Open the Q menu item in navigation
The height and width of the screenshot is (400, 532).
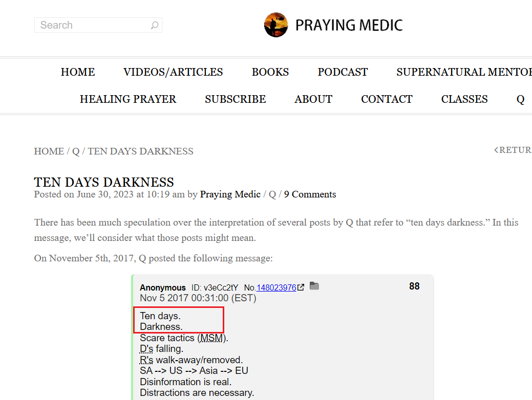[520, 99]
